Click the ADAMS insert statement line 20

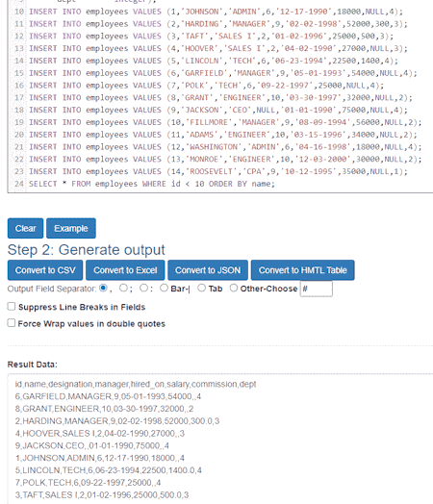coord(223,135)
